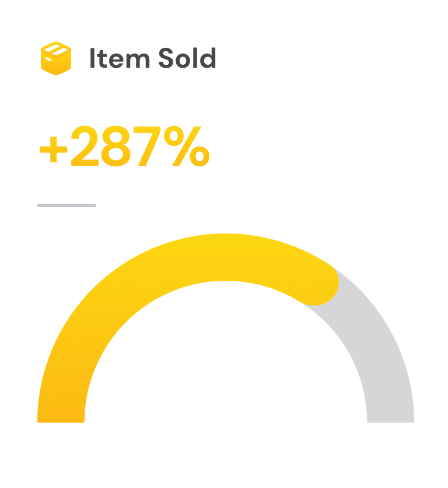Click the +287% percentage value

pos(124,147)
